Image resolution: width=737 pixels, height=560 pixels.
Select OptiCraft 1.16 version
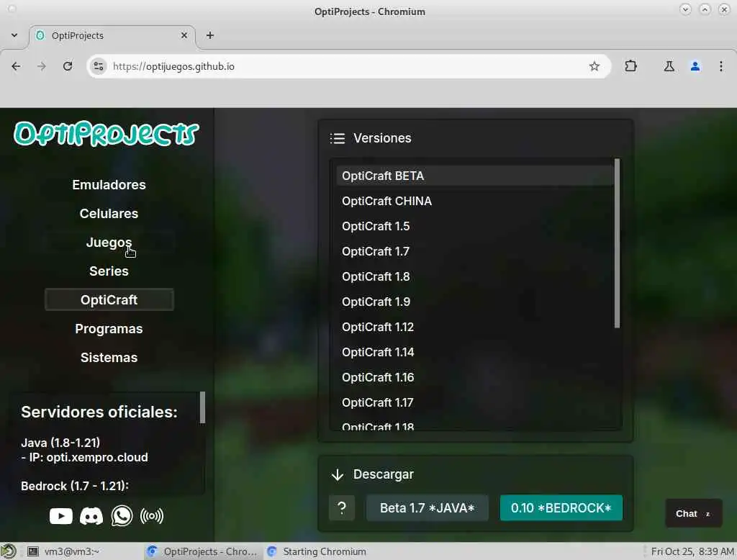pyautogui.click(x=475, y=378)
